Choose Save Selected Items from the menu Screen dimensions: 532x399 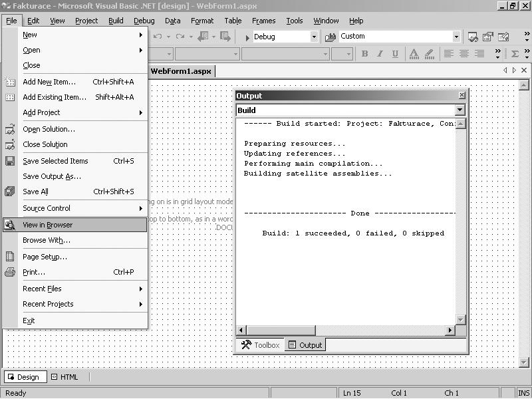pos(75,161)
